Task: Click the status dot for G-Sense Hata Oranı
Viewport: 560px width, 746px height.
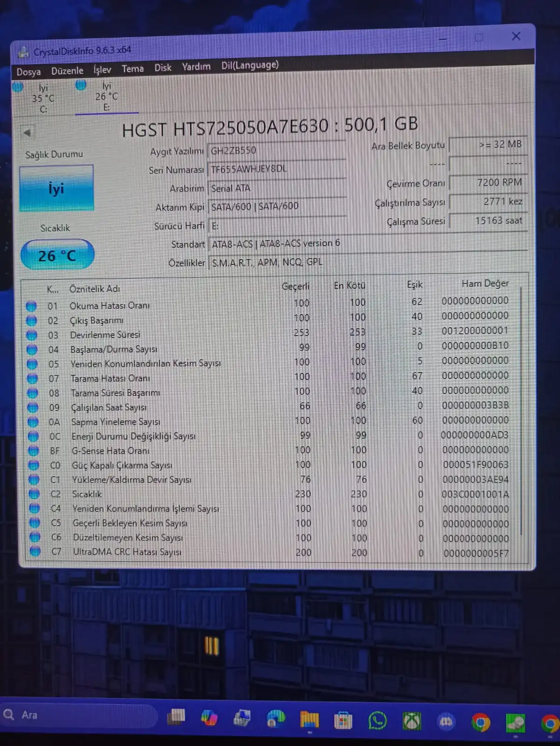Action: (34, 451)
